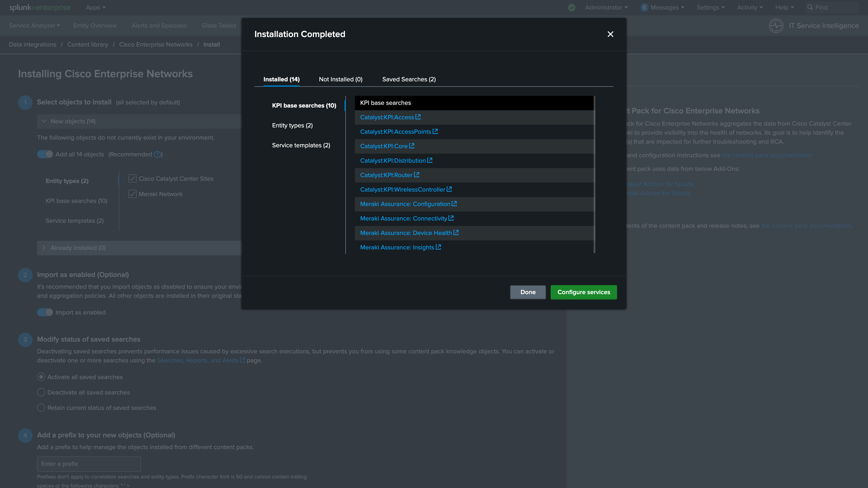Open the Administrator dropdown menu

pyautogui.click(x=606, y=7)
